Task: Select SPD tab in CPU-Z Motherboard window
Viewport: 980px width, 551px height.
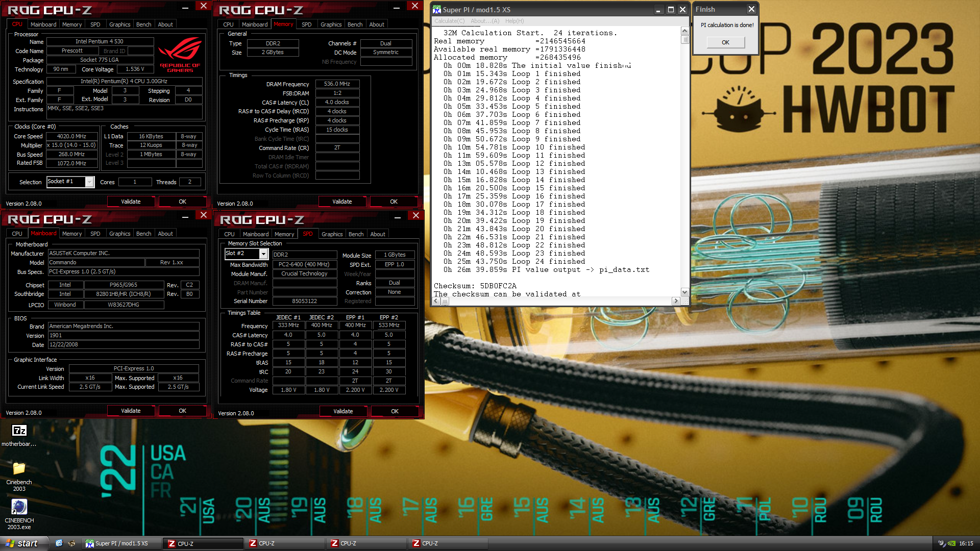Action: pos(95,234)
